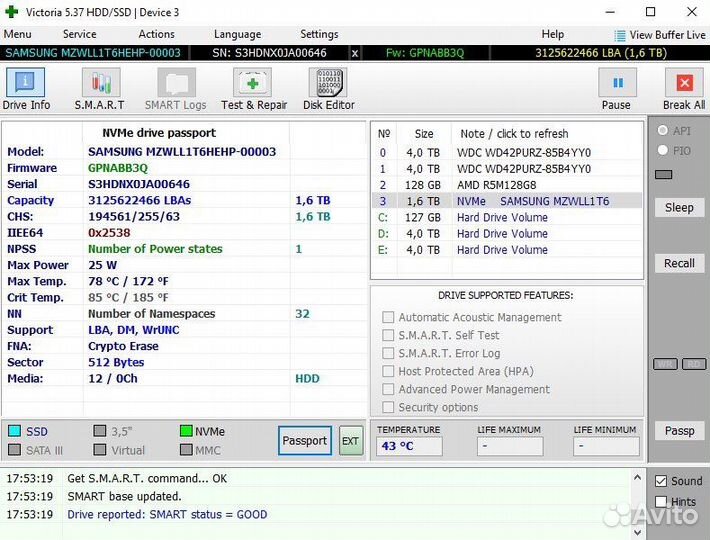
Task: Click the green NVMe indicator square
Action: (x=186, y=431)
